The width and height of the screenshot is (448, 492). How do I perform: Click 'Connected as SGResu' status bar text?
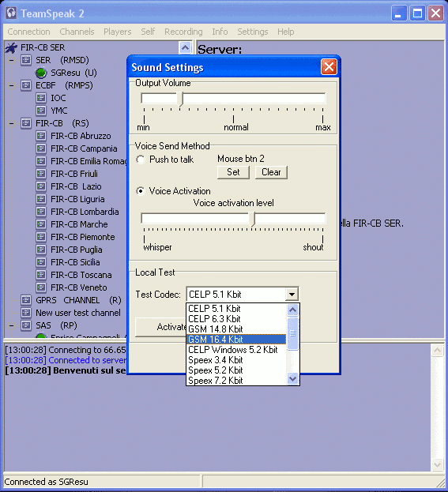[46, 482]
